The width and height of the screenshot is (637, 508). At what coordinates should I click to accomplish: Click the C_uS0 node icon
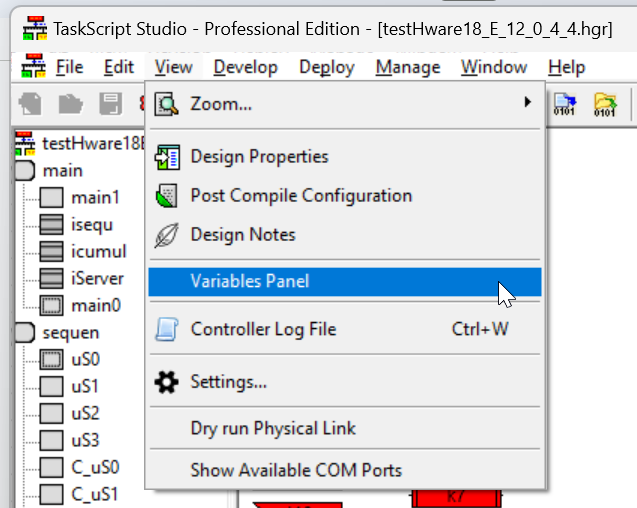(51, 468)
